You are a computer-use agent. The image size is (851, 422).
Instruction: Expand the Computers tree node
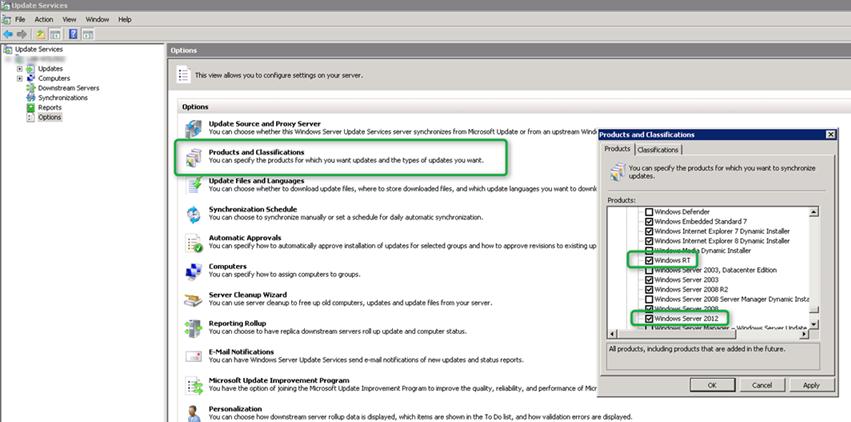[x=19, y=78]
